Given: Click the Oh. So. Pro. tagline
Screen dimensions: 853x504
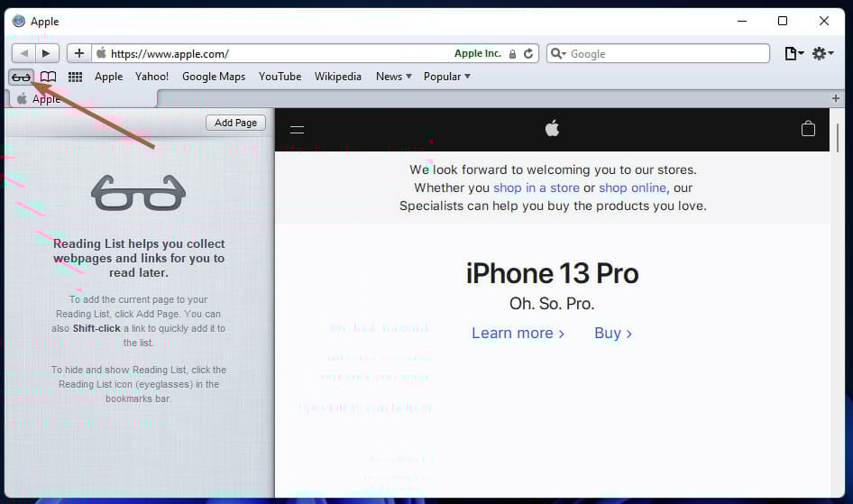Looking at the screenshot, I should click(x=552, y=303).
